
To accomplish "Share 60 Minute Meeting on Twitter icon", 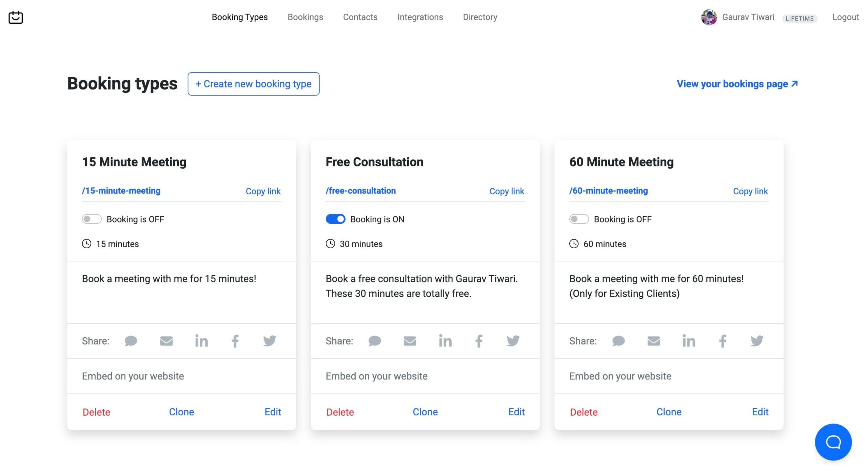I will pyautogui.click(x=756, y=341).
